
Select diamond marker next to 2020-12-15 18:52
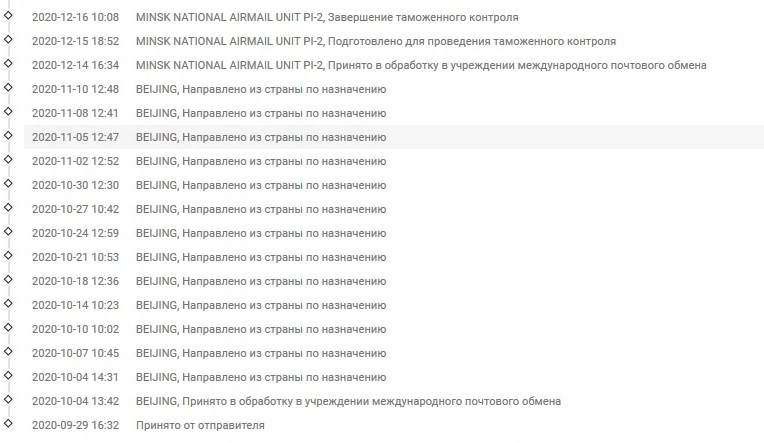pyautogui.click(x=8, y=39)
